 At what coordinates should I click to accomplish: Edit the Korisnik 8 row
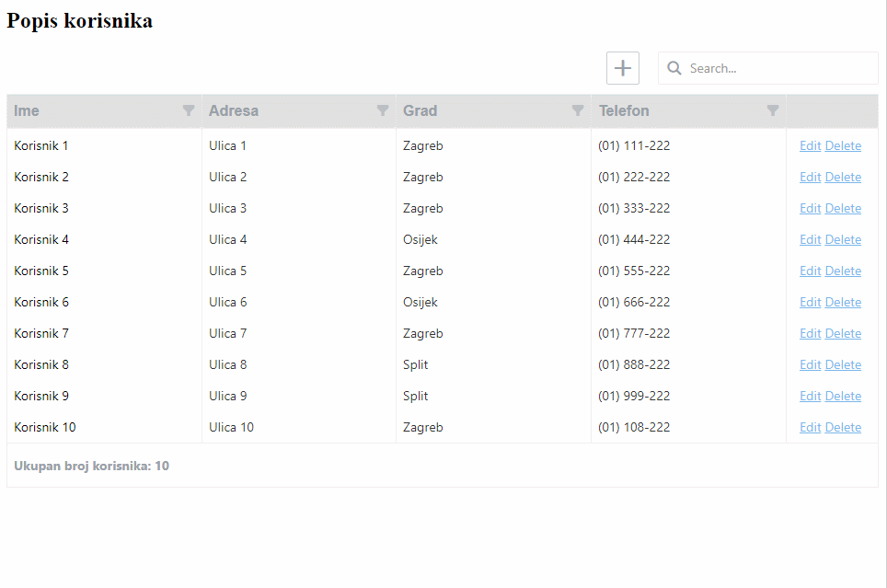(810, 364)
